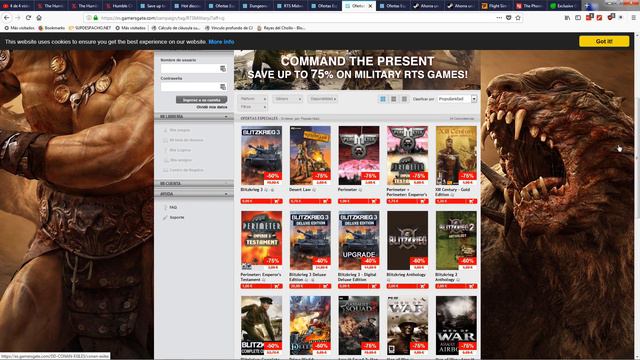
Task: Click the Pocket save icon in address bar
Action: click(x=509, y=18)
